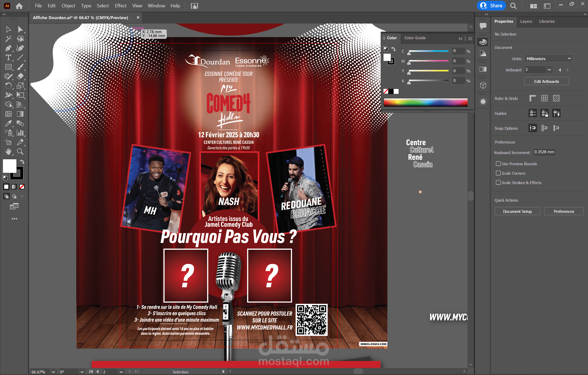Viewport: 588px width, 375px height.
Task: Enable Use Preview Bounds checkbox
Action: point(498,164)
